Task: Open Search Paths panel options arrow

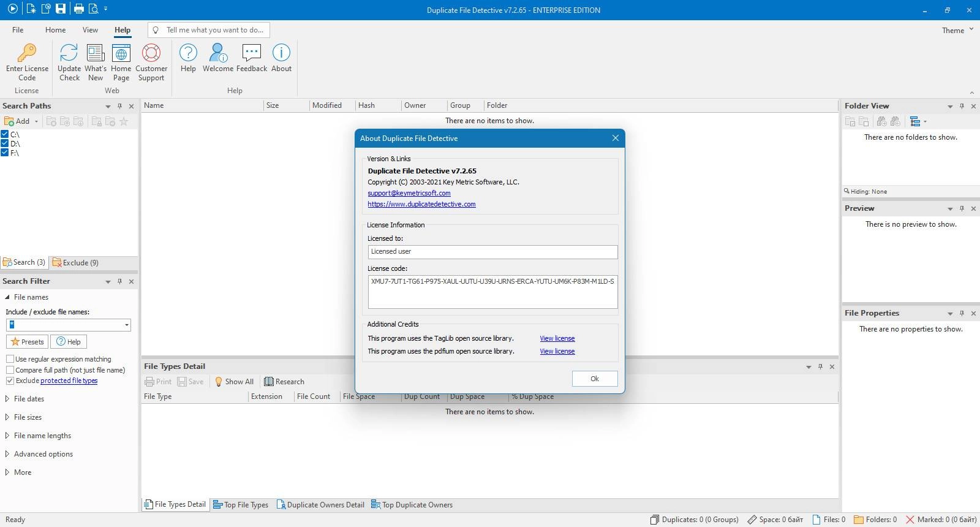Action: point(108,106)
